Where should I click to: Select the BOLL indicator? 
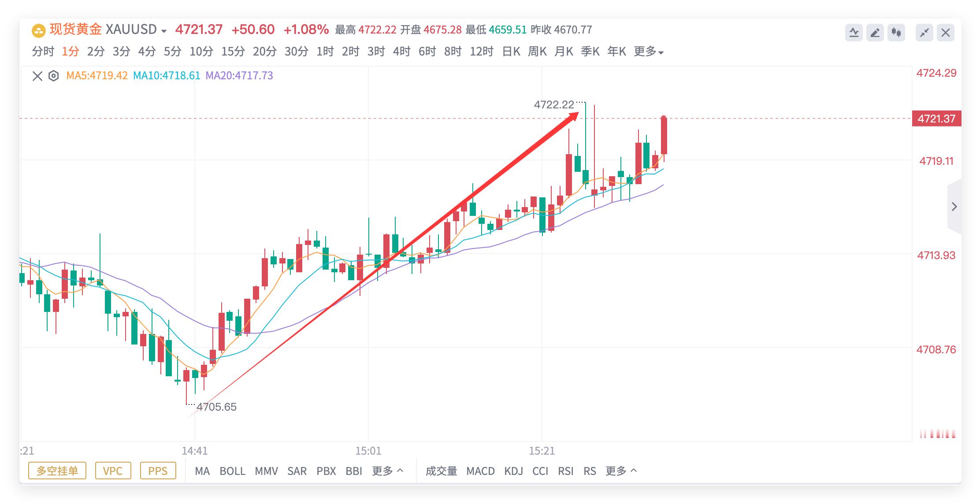[x=233, y=471]
